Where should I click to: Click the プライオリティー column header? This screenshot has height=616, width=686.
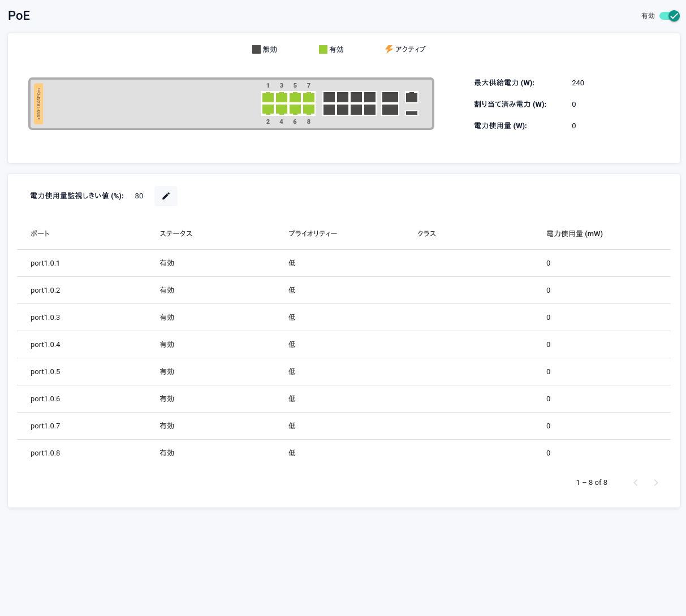click(313, 233)
